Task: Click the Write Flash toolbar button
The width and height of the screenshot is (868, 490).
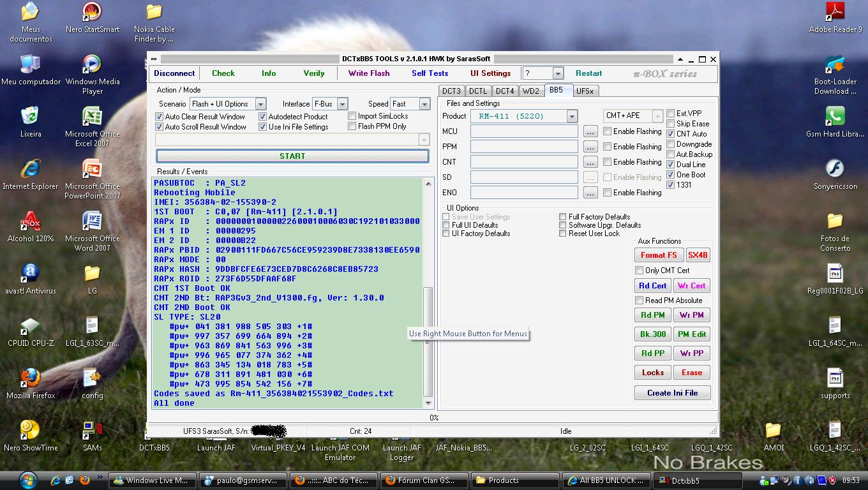Action: 369,73
